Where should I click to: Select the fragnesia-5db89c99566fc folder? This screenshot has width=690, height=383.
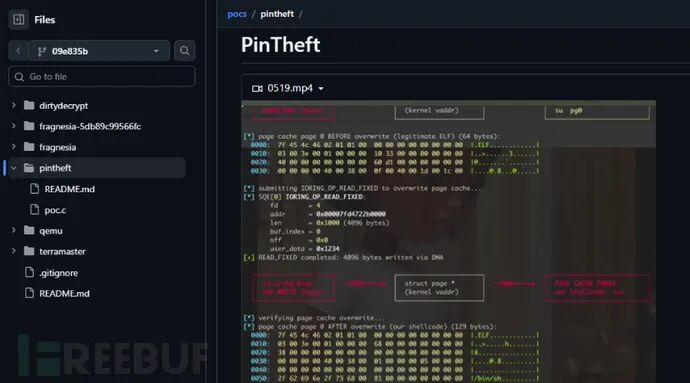tap(90, 126)
